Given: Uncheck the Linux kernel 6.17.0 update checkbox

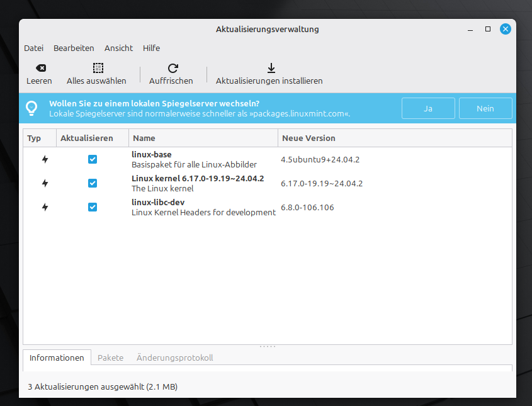Looking at the screenshot, I should point(93,183).
